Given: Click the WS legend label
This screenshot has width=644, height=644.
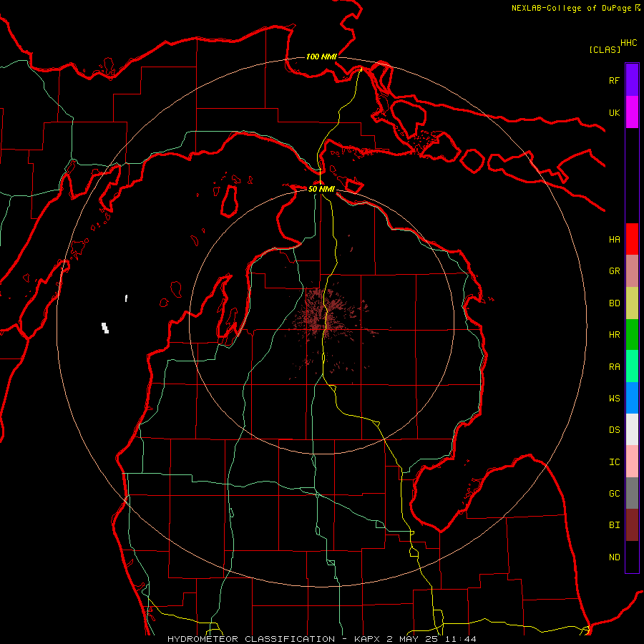Looking at the screenshot, I should pos(614,398).
